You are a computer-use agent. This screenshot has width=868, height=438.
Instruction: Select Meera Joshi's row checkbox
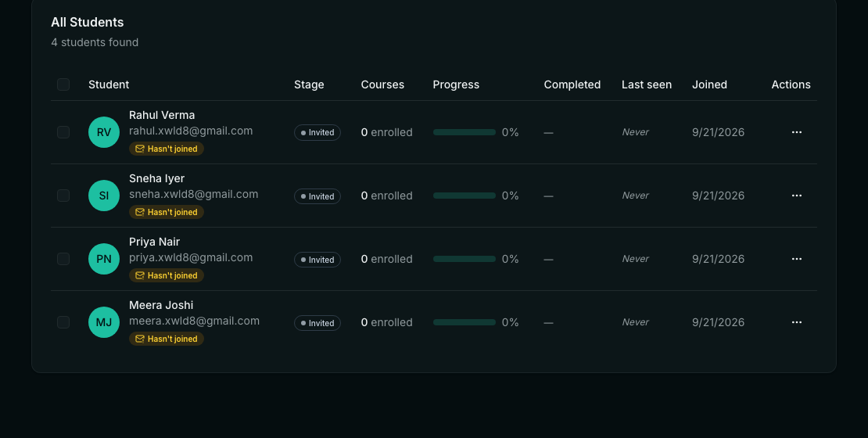tap(63, 322)
